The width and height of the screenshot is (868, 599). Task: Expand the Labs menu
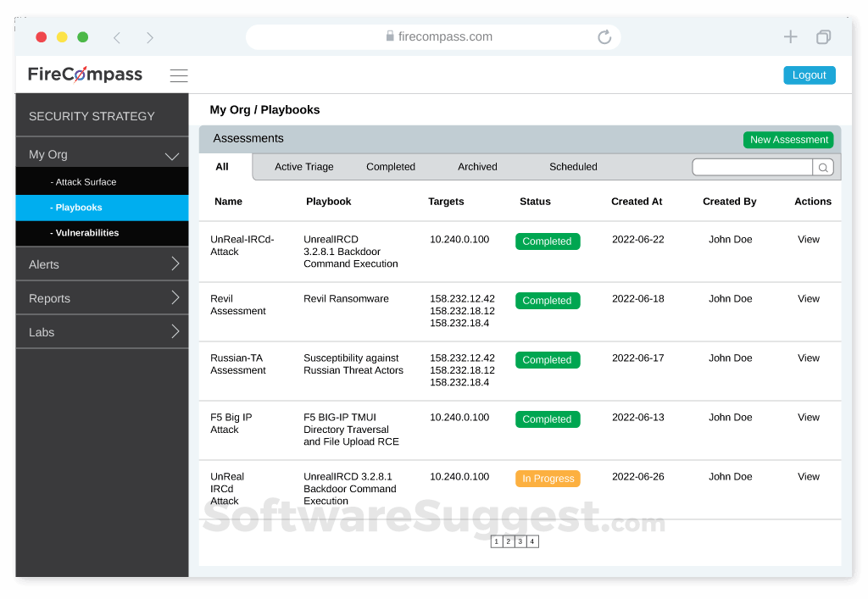[175, 331]
